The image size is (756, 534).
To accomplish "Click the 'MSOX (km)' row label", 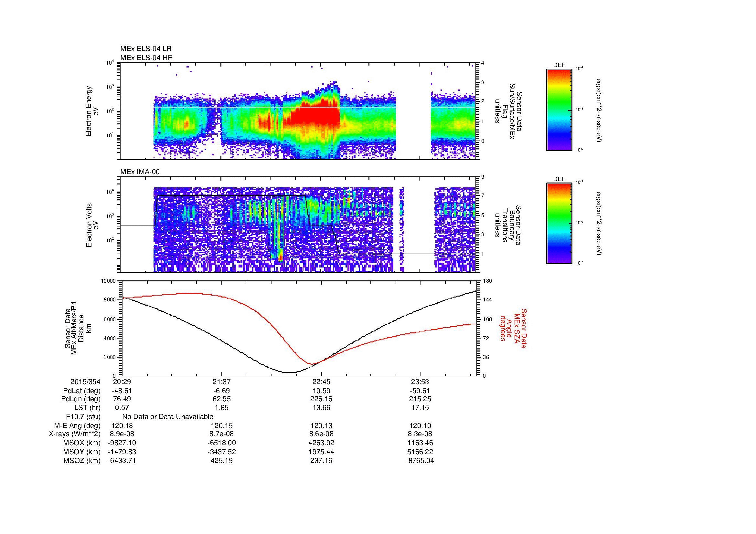I will tap(82, 443).
